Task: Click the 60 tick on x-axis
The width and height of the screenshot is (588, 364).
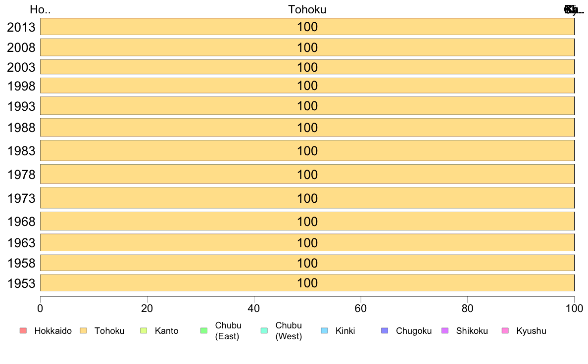Action: tap(361, 309)
